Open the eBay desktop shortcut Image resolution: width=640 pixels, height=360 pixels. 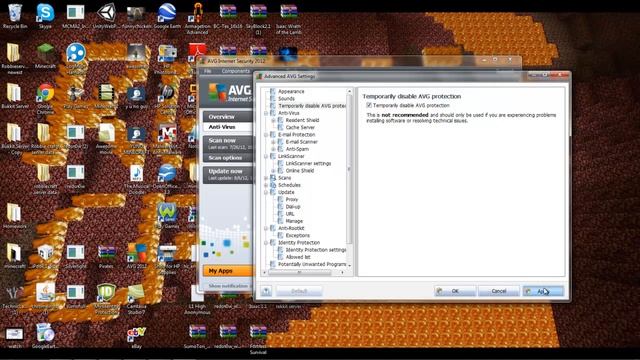(x=136, y=337)
